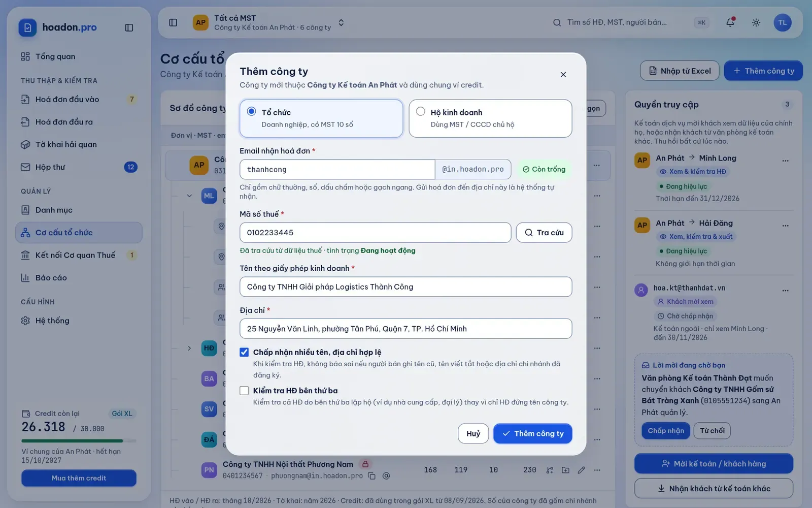Go to Tổng quan in sidebar
This screenshot has width=812, height=508.
(x=79, y=56)
